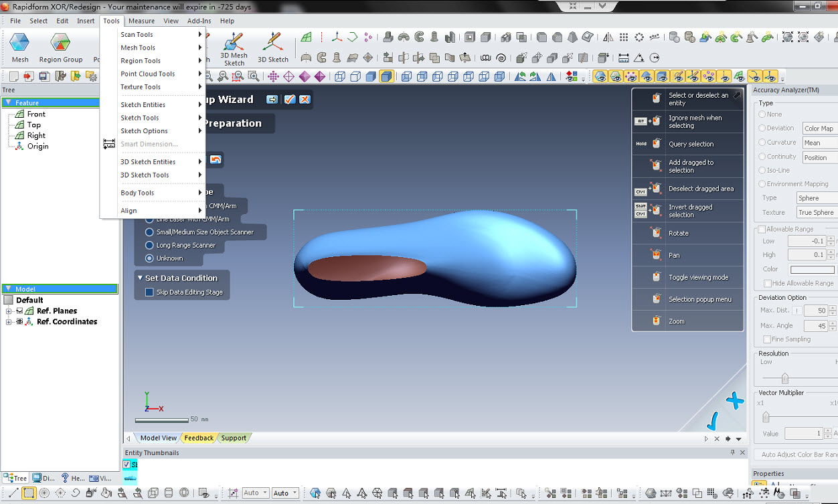The height and width of the screenshot is (504, 838).
Task: Click the Vector Multiplier slider handle
Action: tap(766, 418)
